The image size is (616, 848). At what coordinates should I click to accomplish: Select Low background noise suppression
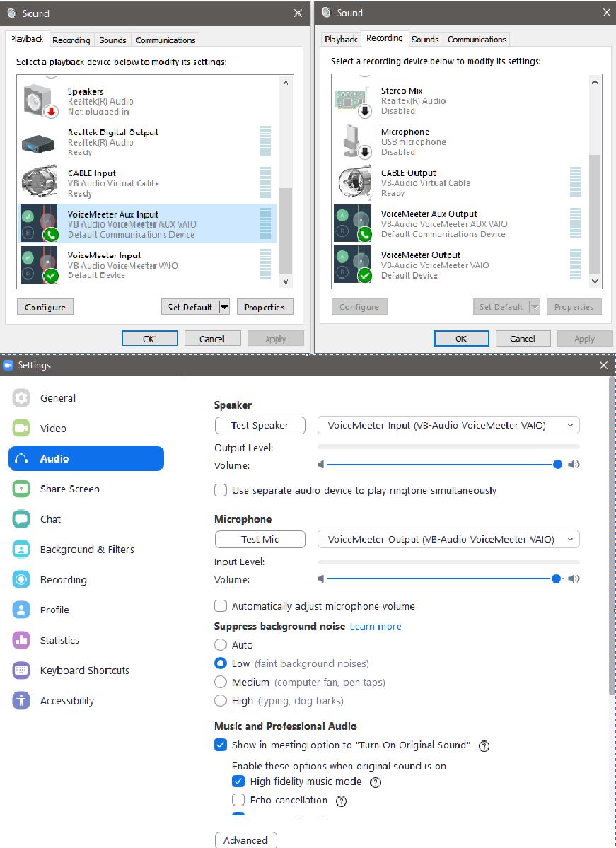pos(220,663)
